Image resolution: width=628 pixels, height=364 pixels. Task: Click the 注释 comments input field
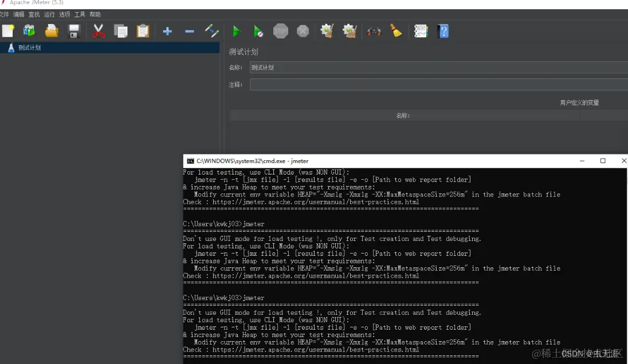[438, 84]
